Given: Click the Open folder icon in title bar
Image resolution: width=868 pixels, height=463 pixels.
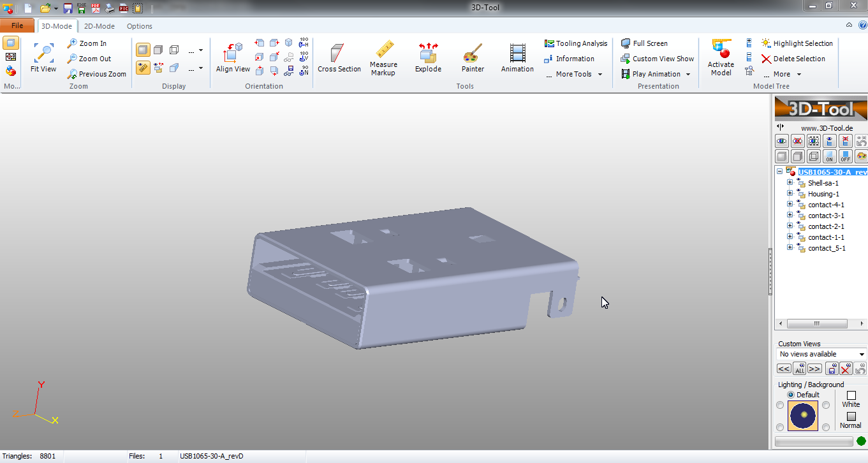Looking at the screenshot, I should 45,8.
